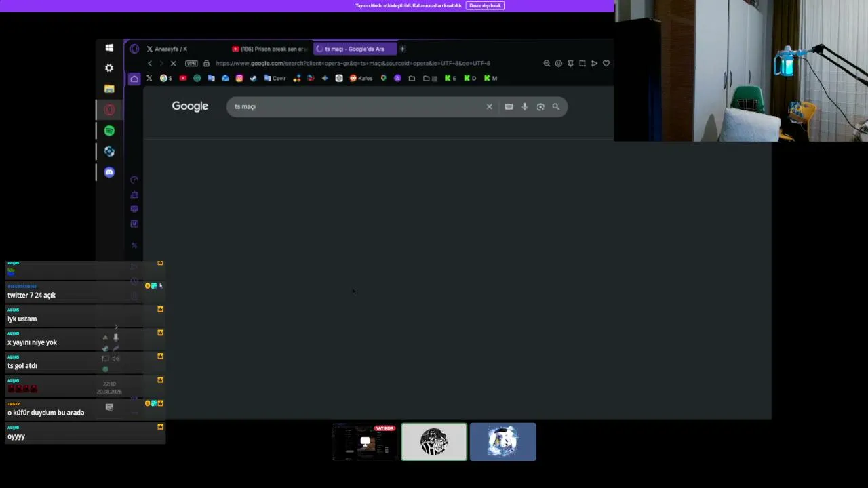Open the on-screen keyboard in search box
The width and height of the screenshot is (868, 488).
[x=509, y=107]
